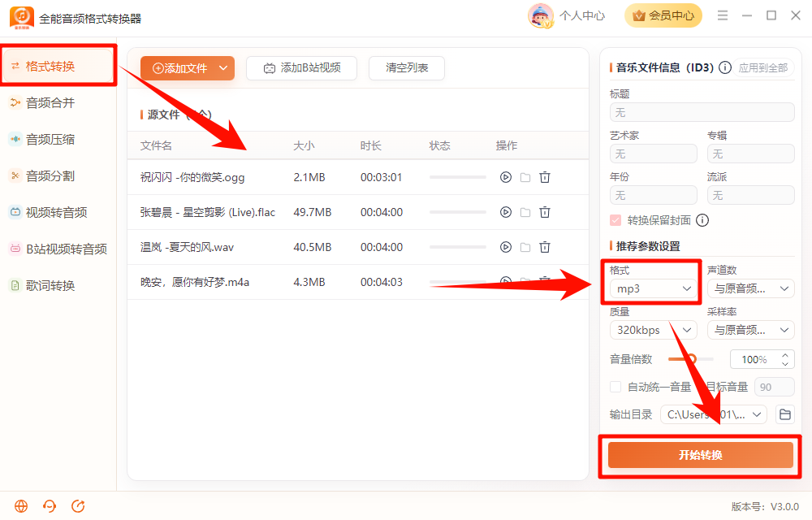Viewport: 812px width, 520px height.
Task: Open the 输出目录 path dropdown
Action: (x=714, y=414)
